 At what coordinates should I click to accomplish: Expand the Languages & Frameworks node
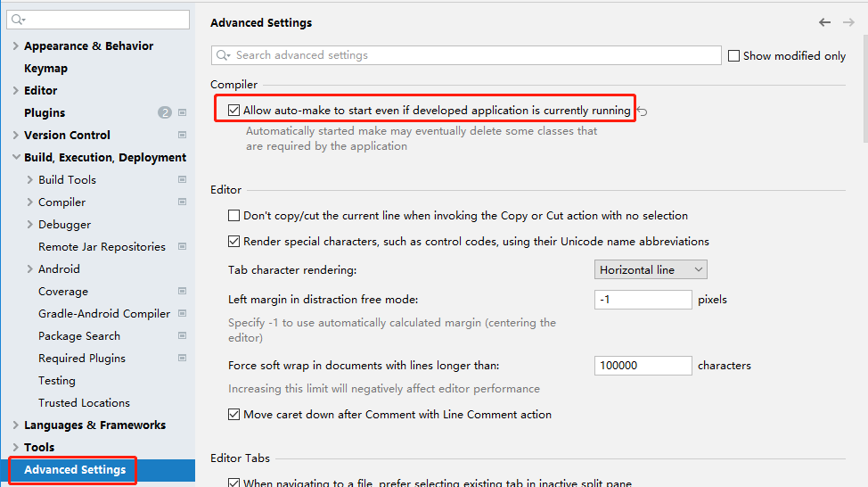click(x=15, y=425)
